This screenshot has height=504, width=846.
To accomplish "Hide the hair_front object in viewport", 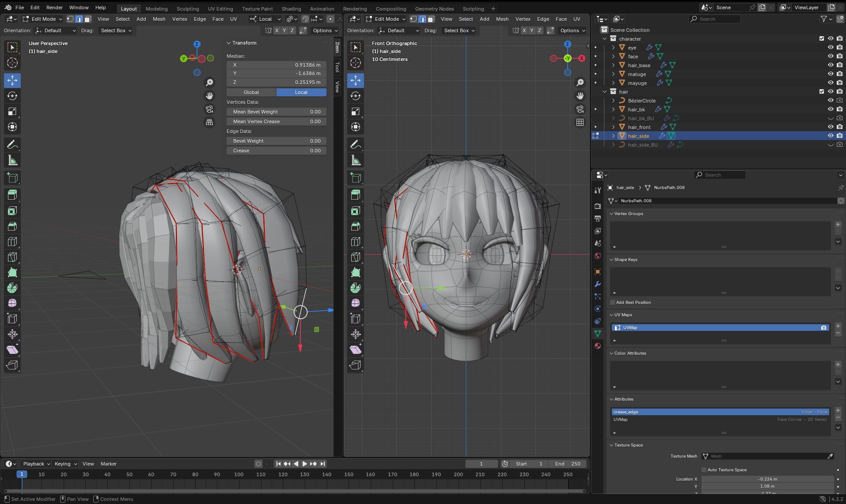I will [x=831, y=127].
